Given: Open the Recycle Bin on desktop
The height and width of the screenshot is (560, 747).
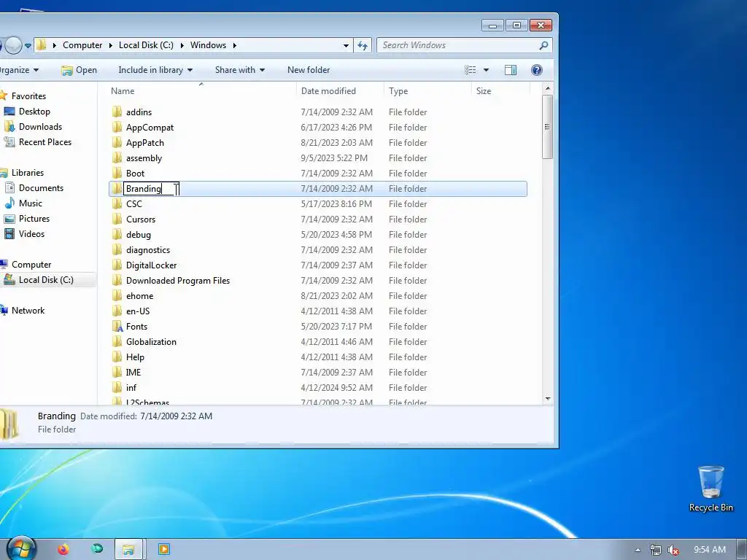Looking at the screenshot, I should coord(711,489).
